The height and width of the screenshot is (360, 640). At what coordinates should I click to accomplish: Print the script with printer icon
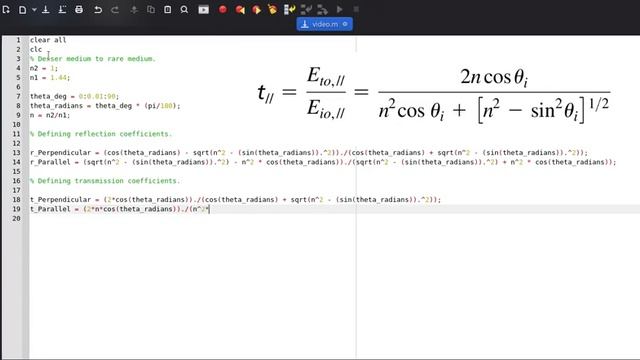[x=79, y=9]
